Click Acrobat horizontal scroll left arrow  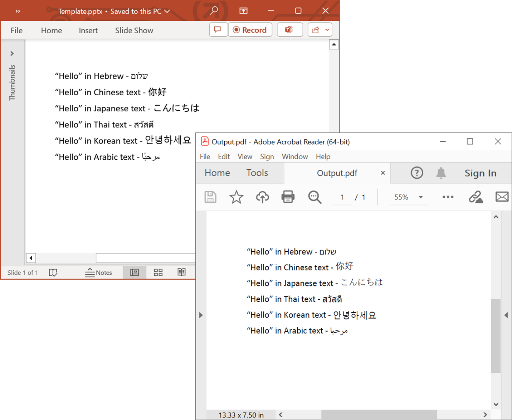(x=281, y=415)
